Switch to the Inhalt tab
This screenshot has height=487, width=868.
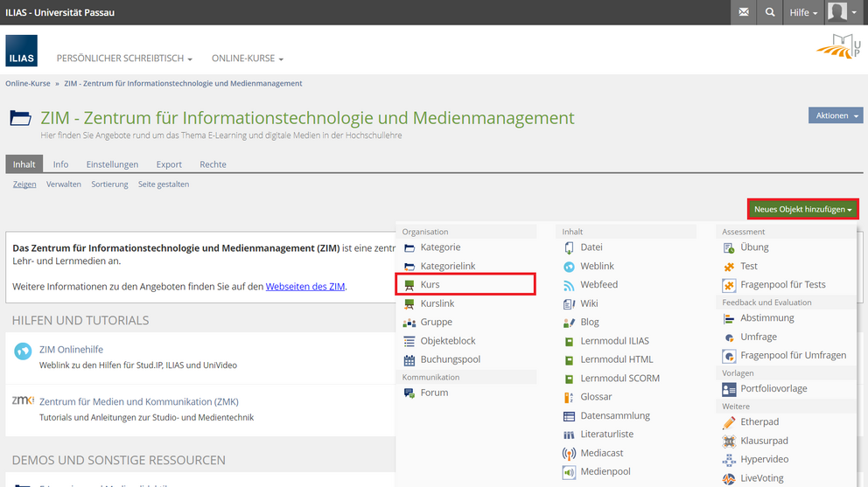(x=24, y=164)
